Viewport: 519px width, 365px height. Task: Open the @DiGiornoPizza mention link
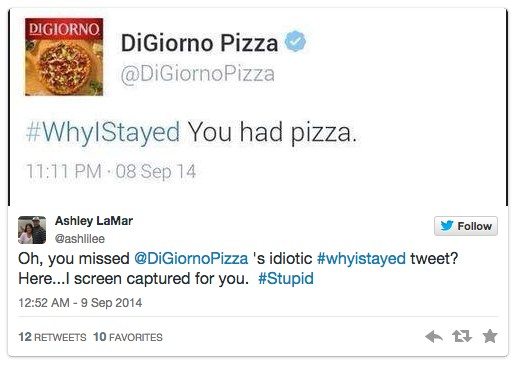pos(191,259)
